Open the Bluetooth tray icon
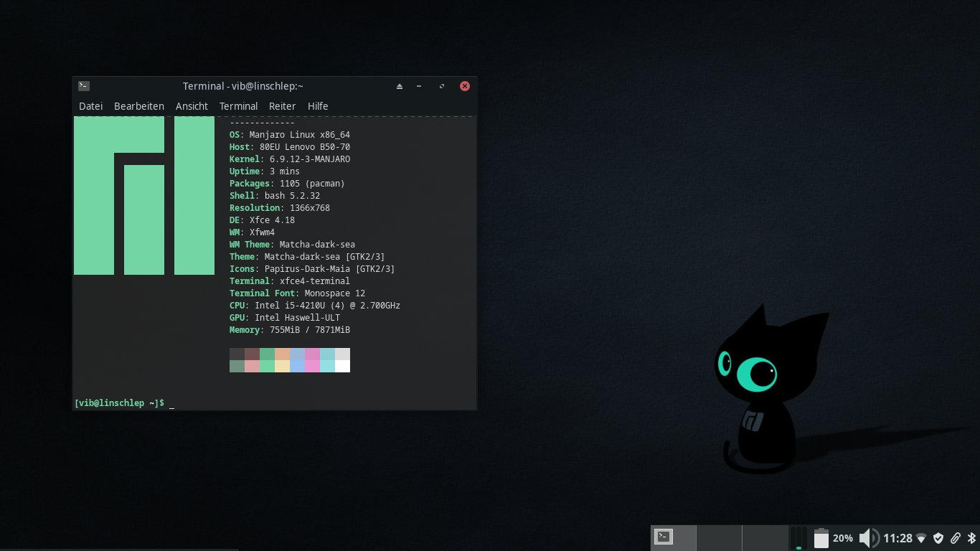The image size is (980, 551). coord(972,538)
